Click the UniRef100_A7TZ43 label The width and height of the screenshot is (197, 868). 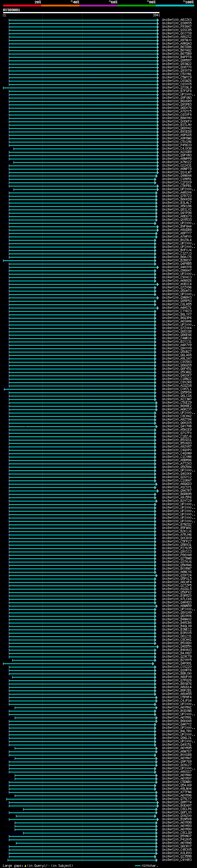[x=177, y=463]
